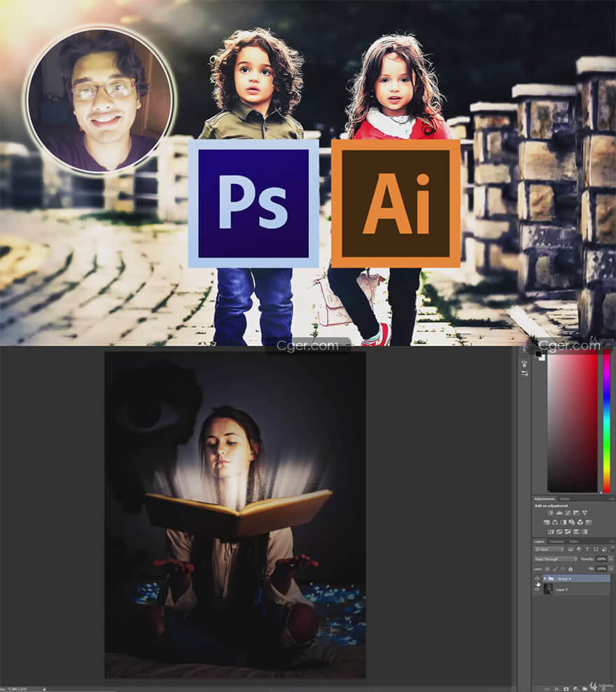Open the brush presets icon in collapsed dock

pos(524,364)
